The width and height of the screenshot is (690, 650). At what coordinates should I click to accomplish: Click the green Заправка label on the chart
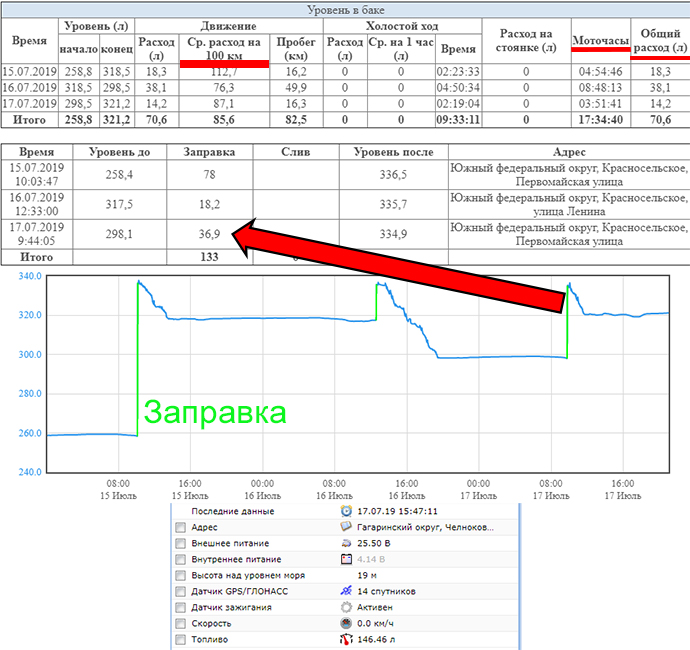coord(214,412)
